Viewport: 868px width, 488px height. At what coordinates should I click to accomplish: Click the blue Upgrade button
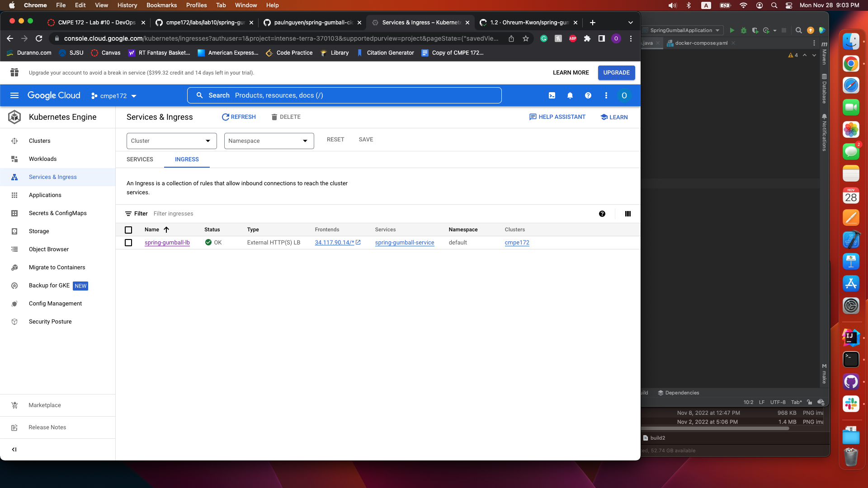[x=616, y=73]
